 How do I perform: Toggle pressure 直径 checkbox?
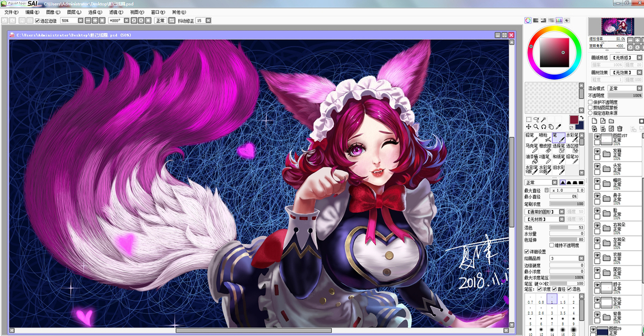(x=554, y=289)
